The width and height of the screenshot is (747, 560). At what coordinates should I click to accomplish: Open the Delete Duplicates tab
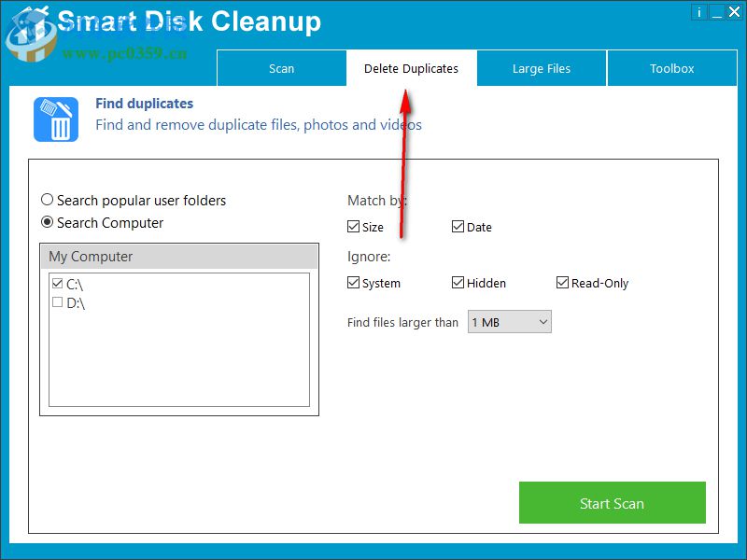(411, 68)
